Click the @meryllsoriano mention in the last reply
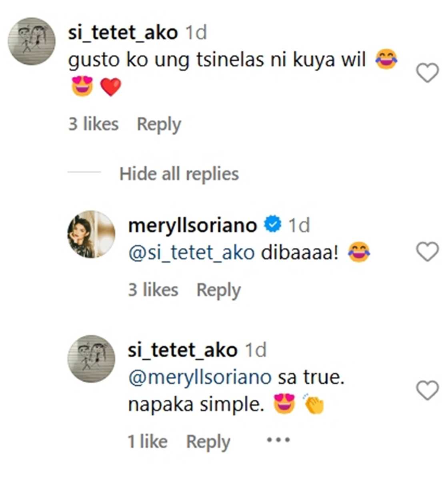 click(x=200, y=377)
